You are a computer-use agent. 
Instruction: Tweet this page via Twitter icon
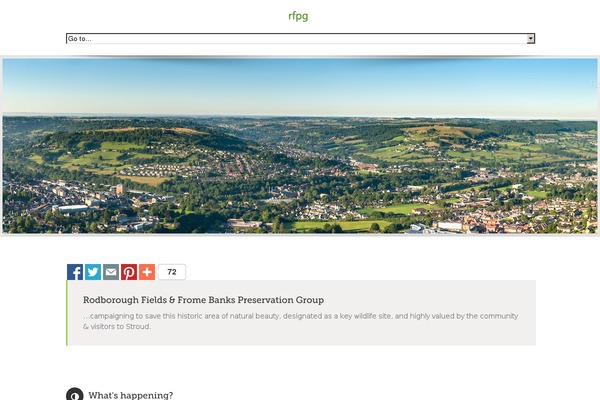click(93, 272)
